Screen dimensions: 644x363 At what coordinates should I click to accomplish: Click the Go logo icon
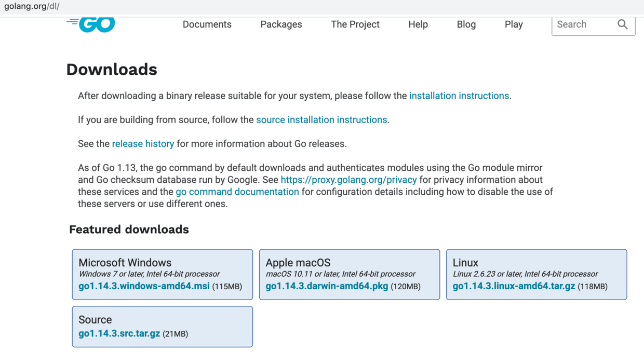click(91, 24)
